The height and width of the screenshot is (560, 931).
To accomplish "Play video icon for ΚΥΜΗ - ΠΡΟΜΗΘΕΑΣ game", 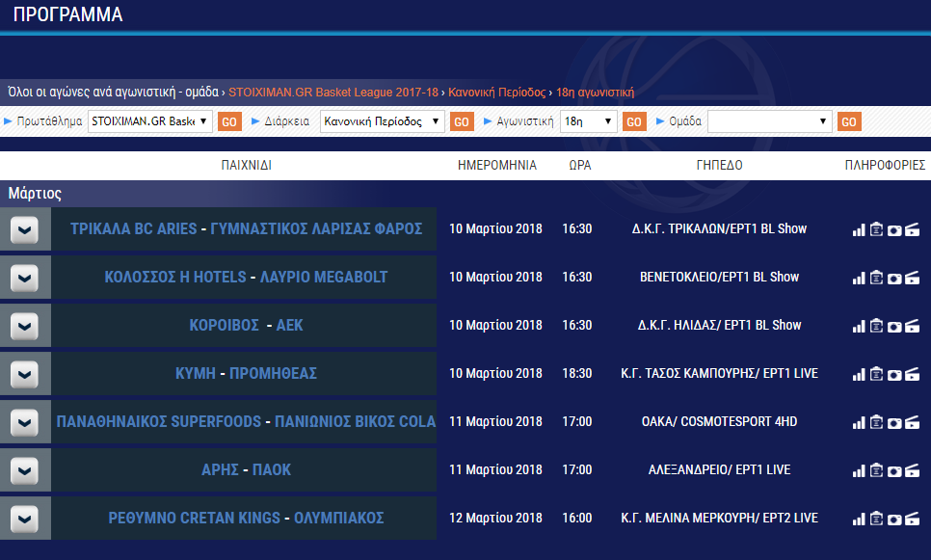I will coord(912,374).
